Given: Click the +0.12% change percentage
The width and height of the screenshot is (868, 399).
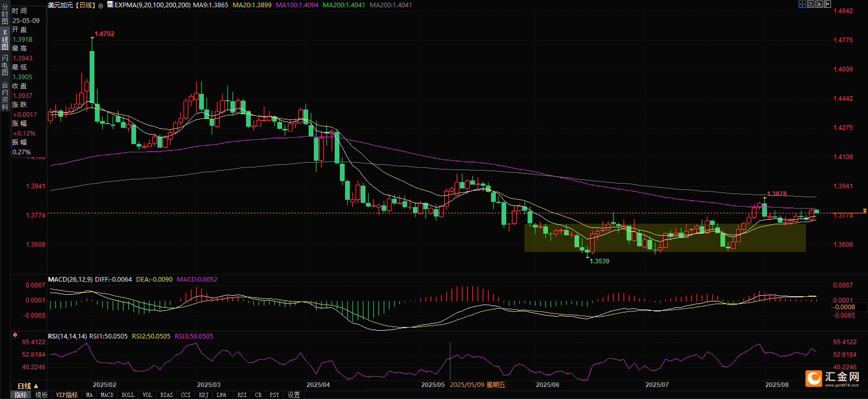Looking at the screenshot, I should pos(24,134).
